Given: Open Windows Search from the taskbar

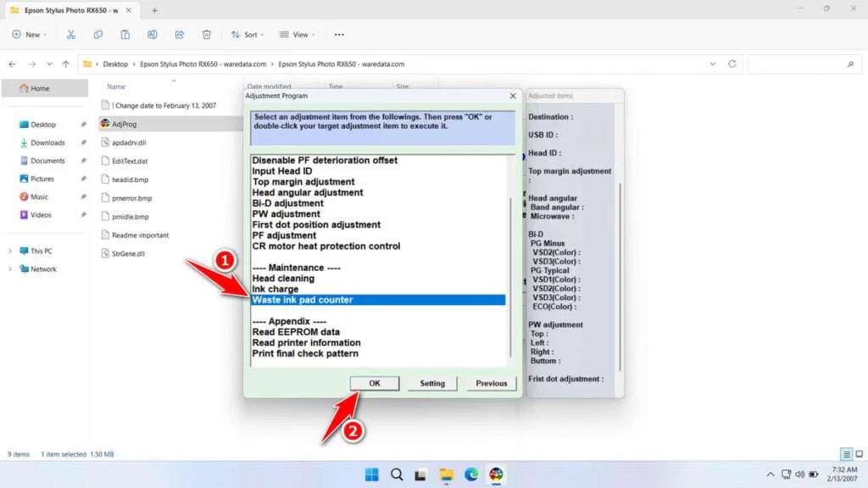Looking at the screenshot, I should pos(397,474).
